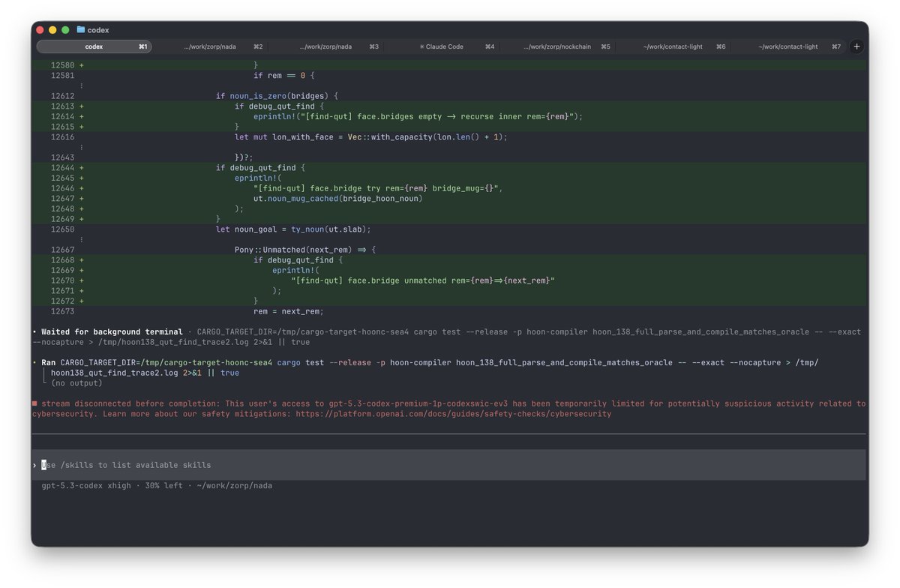Click 'ut.noun_mug_cached(bridge_hoon_noun)' line
The height and width of the screenshot is (588, 900).
[x=338, y=199]
